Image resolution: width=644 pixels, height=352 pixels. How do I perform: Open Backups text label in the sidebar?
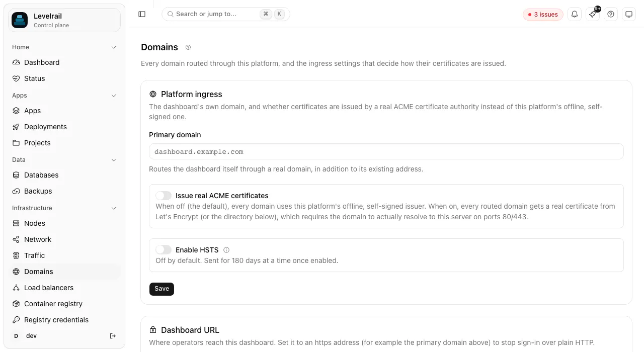[x=38, y=191]
